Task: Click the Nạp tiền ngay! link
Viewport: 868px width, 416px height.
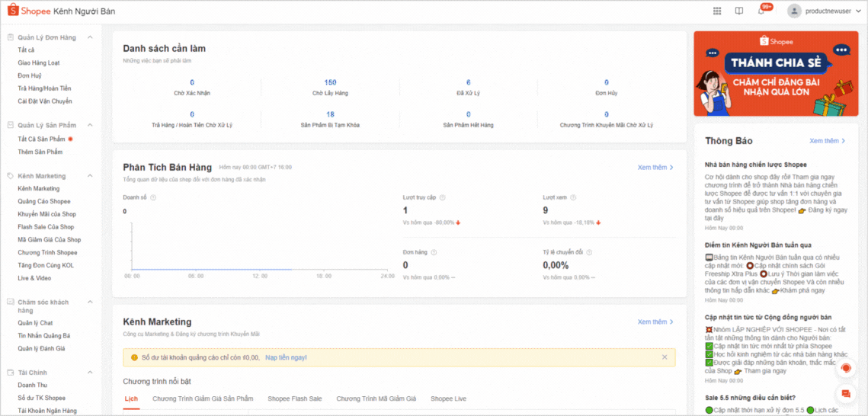Action: click(x=286, y=357)
